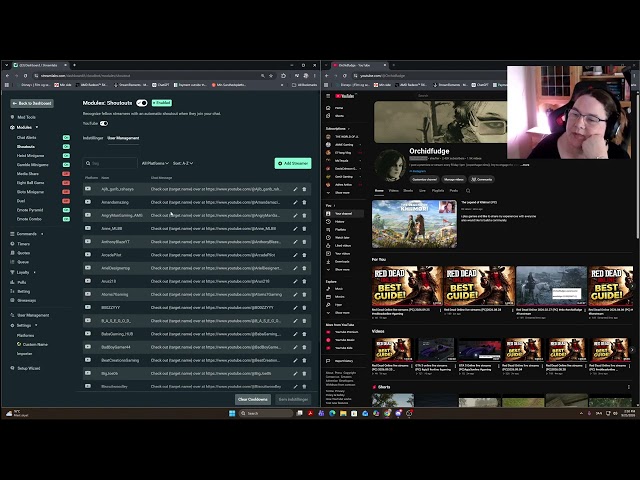Edit the BabaGaming_HUB row via pencil icon
This screenshot has height=480, width=640.
(295, 334)
